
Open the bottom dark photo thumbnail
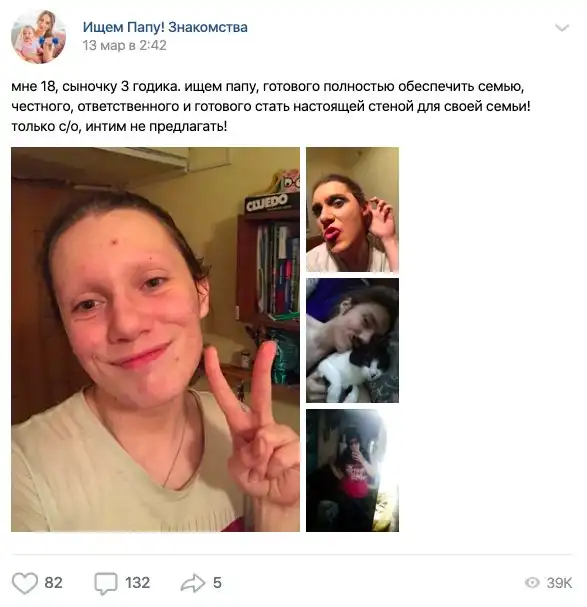pyautogui.click(x=352, y=470)
